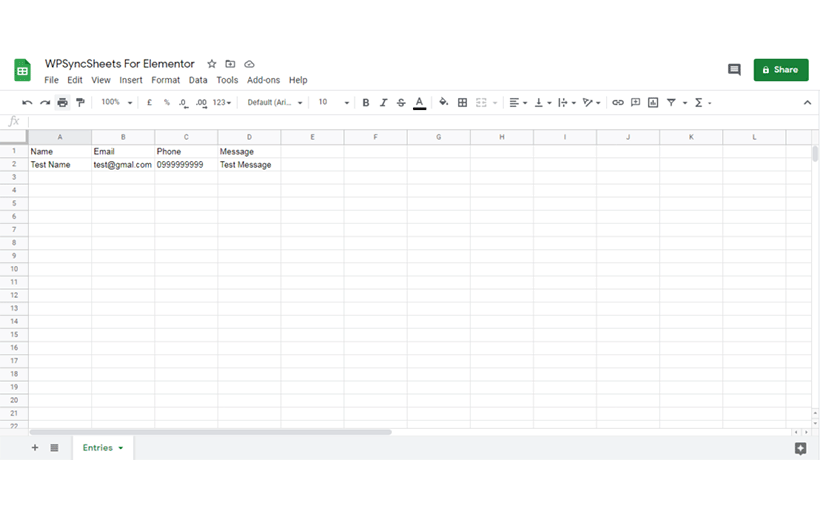Open the text color picker
820x510 pixels.
[x=419, y=103]
